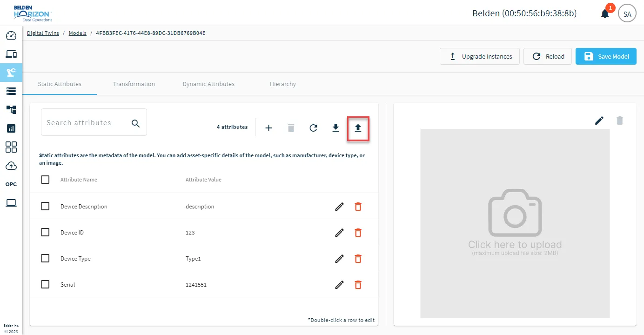Image resolution: width=644 pixels, height=335 pixels.
Task: Open the SA user avatar menu
Action: (x=627, y=14)
